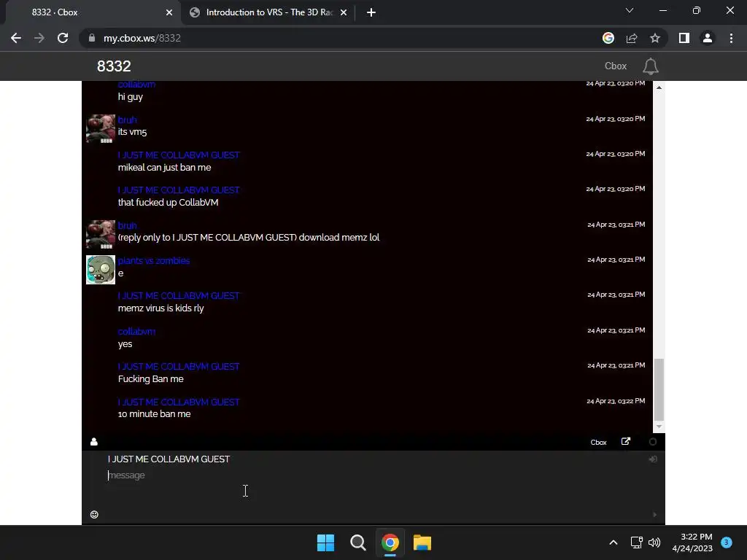Reload the page with refresh icon
The image size is (747, 560).
tap(63, 38)
